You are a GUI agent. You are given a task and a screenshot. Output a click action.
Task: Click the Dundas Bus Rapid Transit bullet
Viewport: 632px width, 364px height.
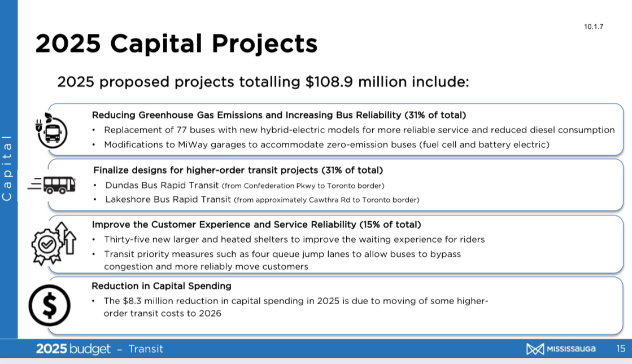[x=245, y=185]
